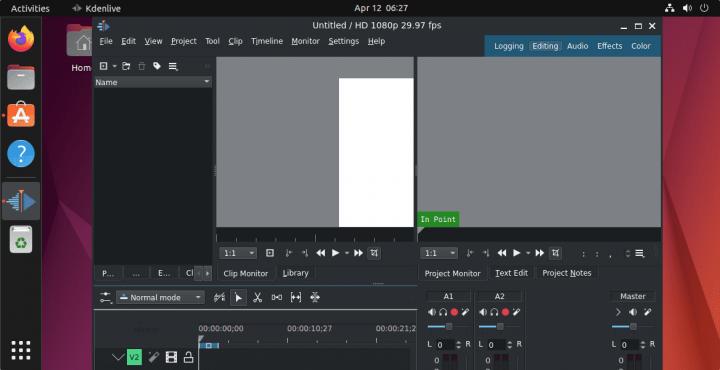Lock the V2 track

[x=188, y=357]
